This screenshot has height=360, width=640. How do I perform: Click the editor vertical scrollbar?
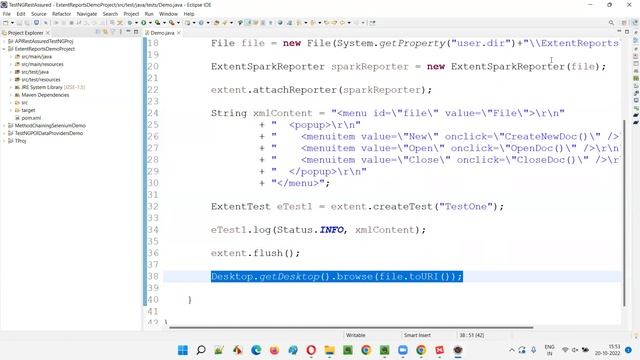[x=624, y=212]
